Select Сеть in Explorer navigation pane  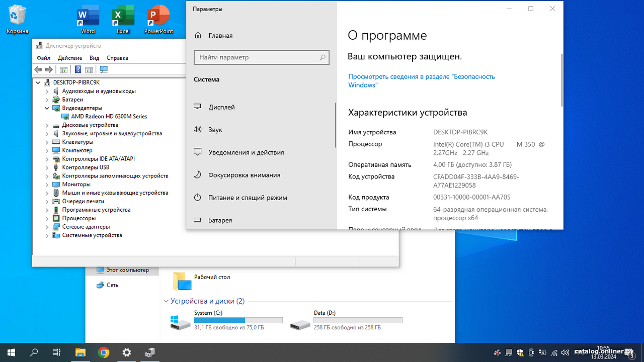click(x=108, y=285)
